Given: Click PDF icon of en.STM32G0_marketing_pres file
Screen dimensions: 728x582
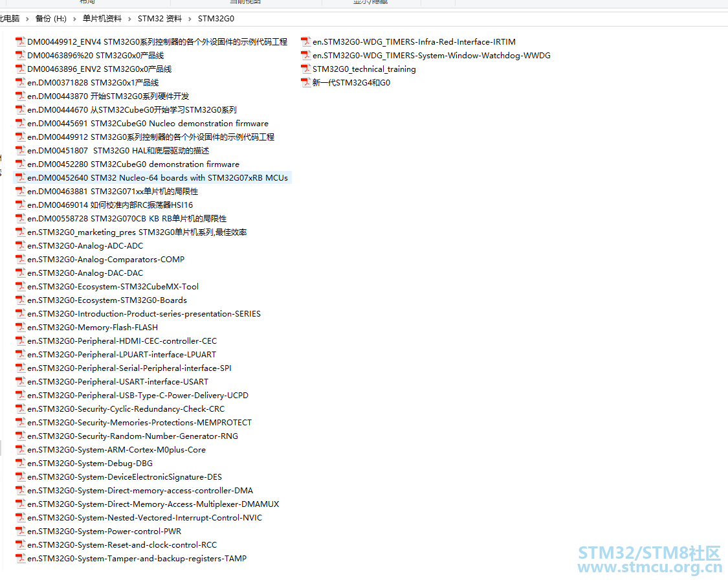Looking at the screenshot, I should pos(20,232).
